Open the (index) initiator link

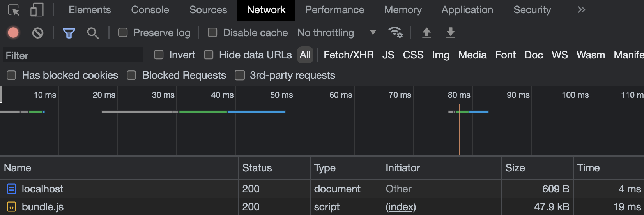tap(401, 207)
